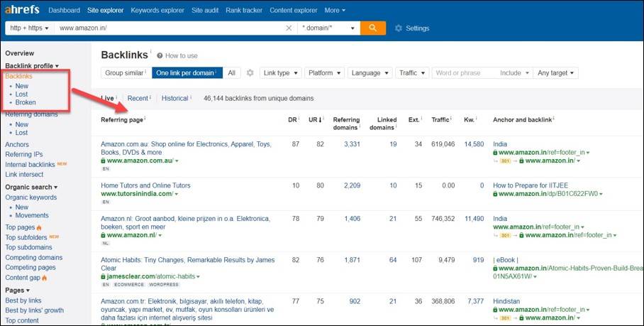
Task: Click the Word or phrase input field
Action: click(x=464, y=72)
